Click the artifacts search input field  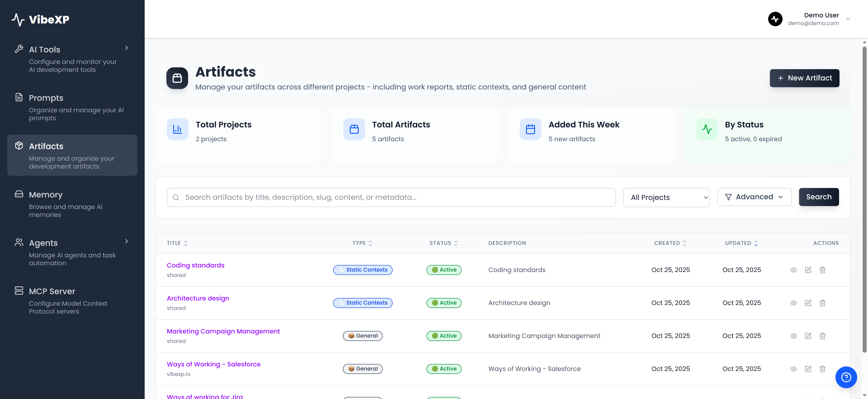click(x=391, y=197)
